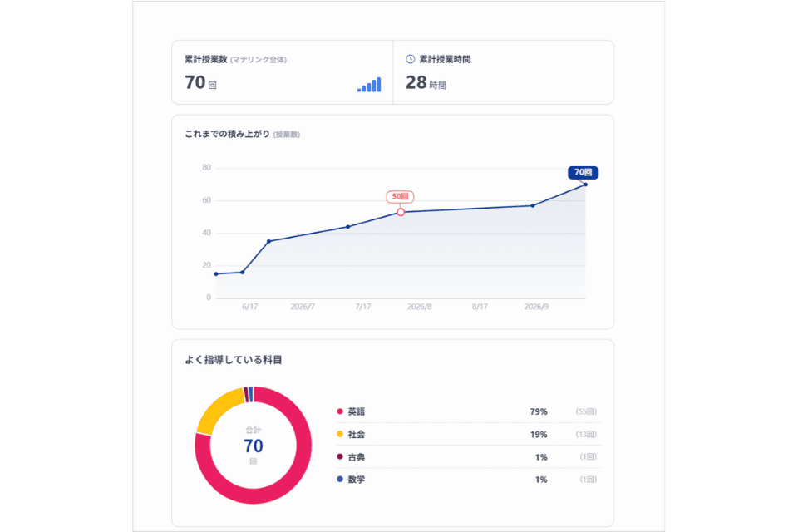The height and width of the screenshot is (532, 798).
Task: Click the (授業数) chart subtitle
Action: (287, 135)
